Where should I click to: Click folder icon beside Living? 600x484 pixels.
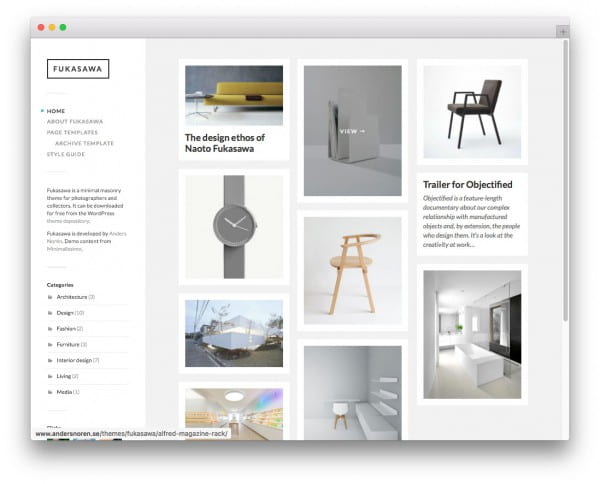click(50, 376)
